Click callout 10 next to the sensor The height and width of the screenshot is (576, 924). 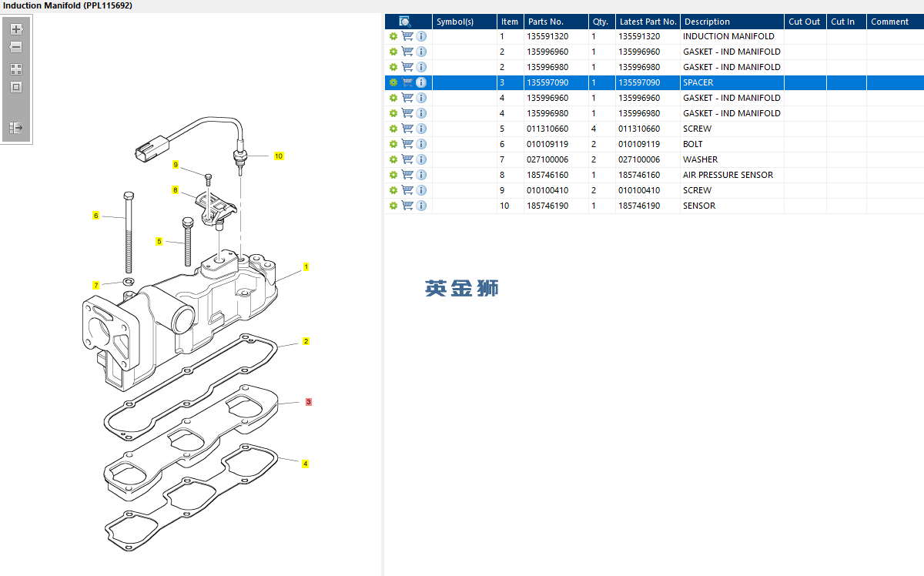coord(279,156)
